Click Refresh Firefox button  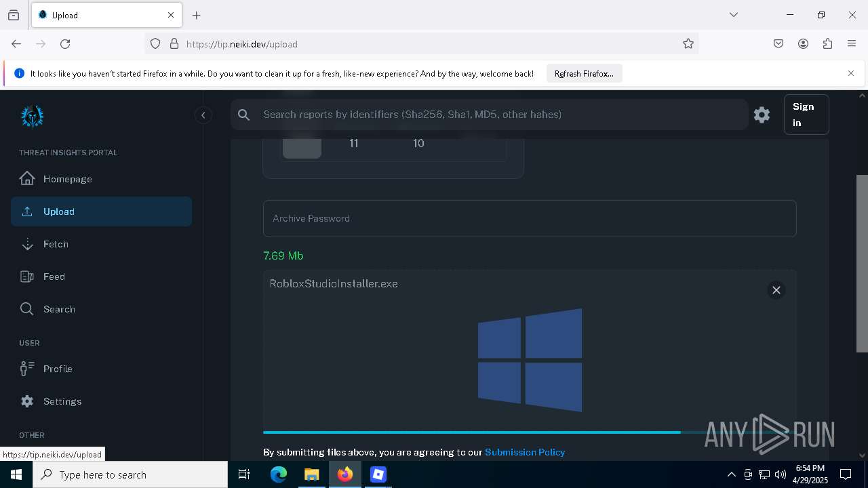point(584,73)
